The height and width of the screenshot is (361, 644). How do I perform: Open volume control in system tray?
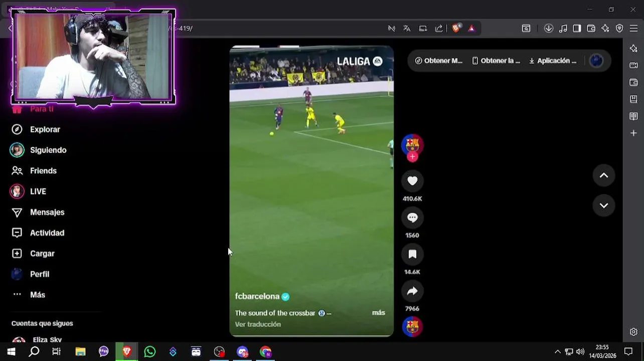point(580,351)
